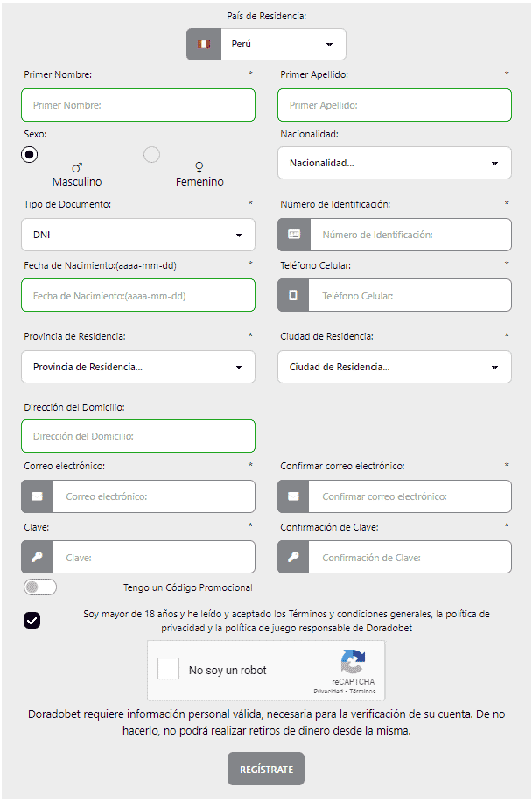Image resolution: width=532 pixels, height=802 pixels.
Task: Enable the Tengo un Código Promocional toggle
Action: [40, 587]
